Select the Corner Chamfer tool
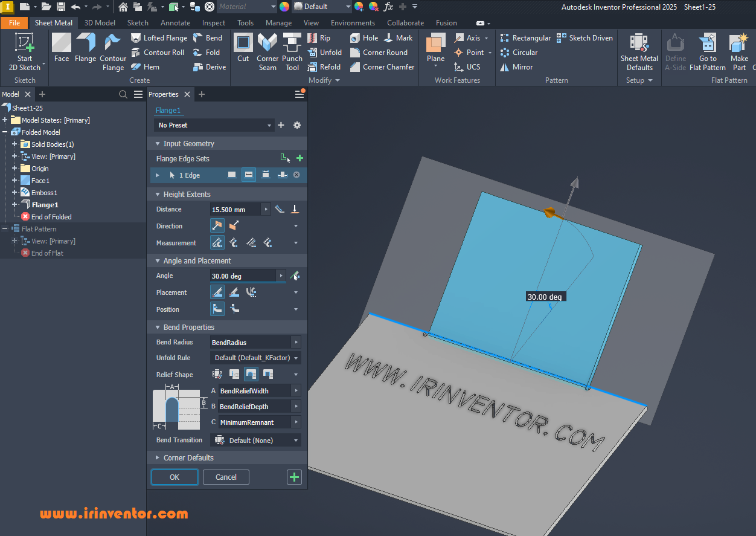The width and height of the screenshot is (756, 536). pos(382,66)
